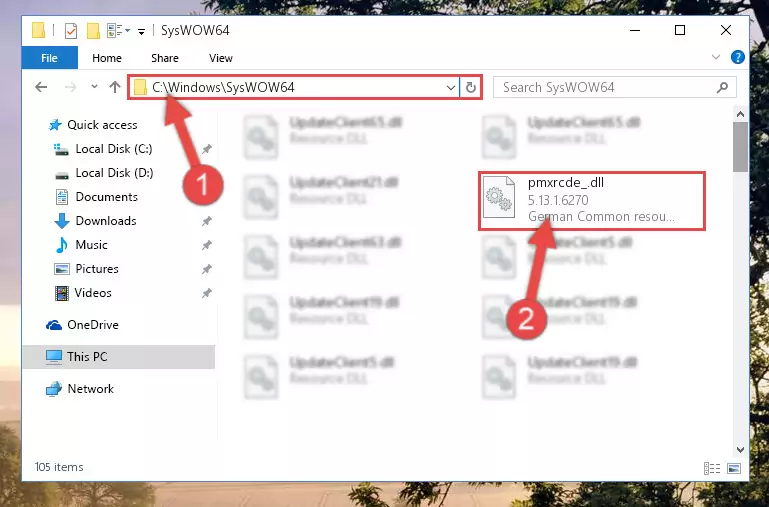Click the vertical scrollbar up arrow

[x=741, y=114]
